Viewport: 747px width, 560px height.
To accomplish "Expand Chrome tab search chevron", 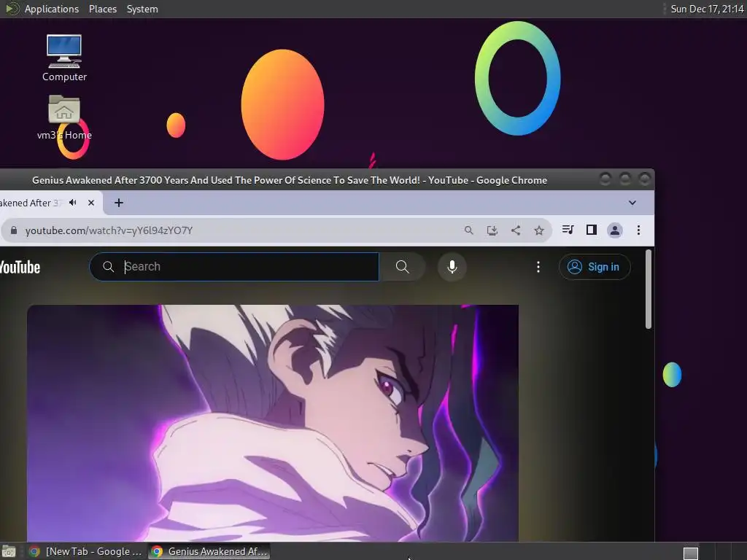I will tap(632, 203).
